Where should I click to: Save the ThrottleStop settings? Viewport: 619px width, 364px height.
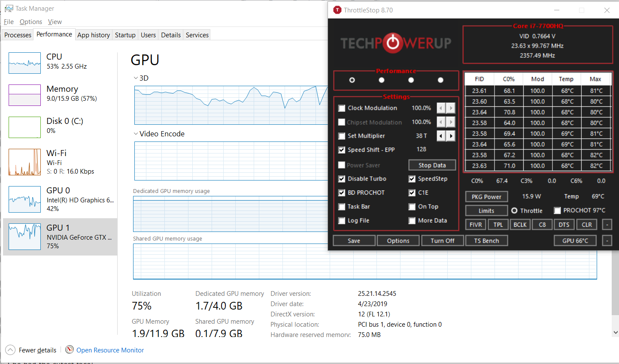(x=354, y=241)
